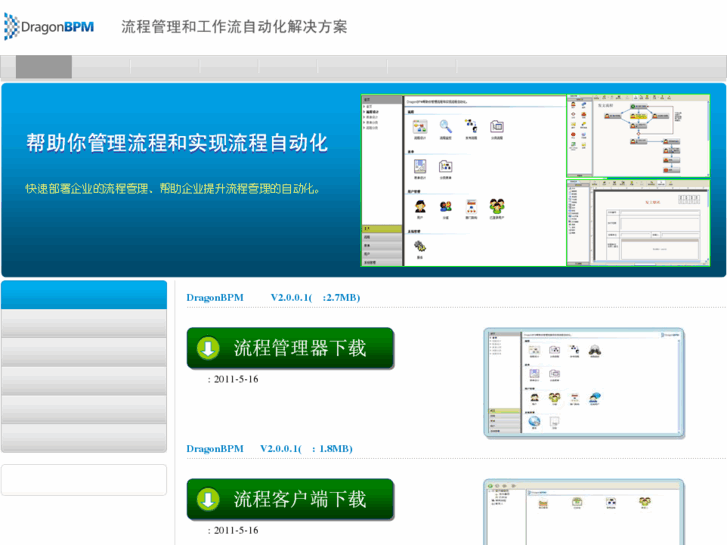Select the highlighted gray navigation tab
Viewport: 727px width, 545px height.
point(44,67)
